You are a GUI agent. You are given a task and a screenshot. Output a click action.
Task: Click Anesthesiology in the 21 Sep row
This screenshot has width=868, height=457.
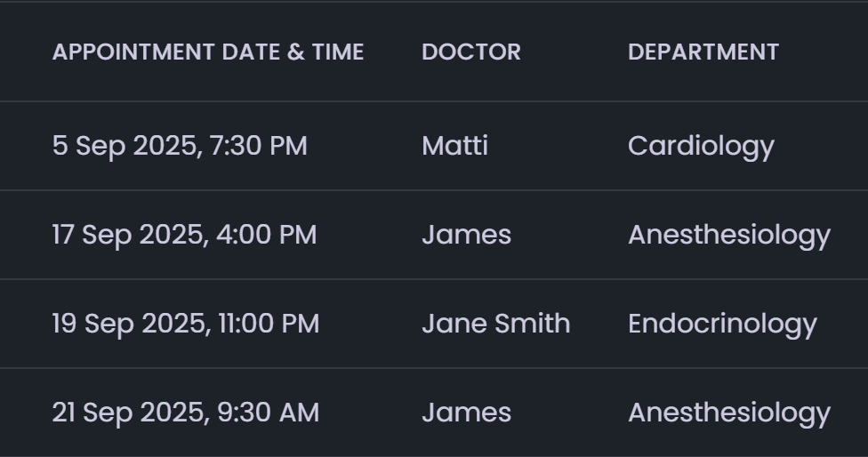click(x=728, y=413)
